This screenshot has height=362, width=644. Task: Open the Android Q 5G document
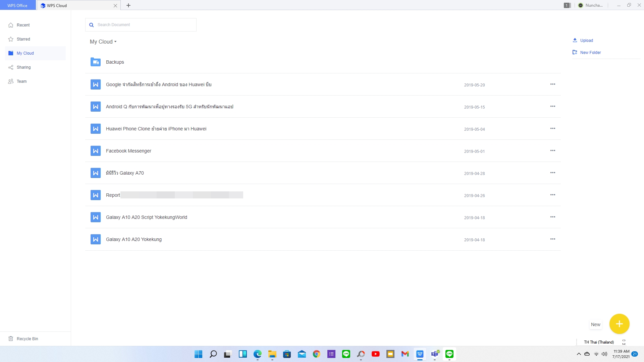[x=323, y=107]
